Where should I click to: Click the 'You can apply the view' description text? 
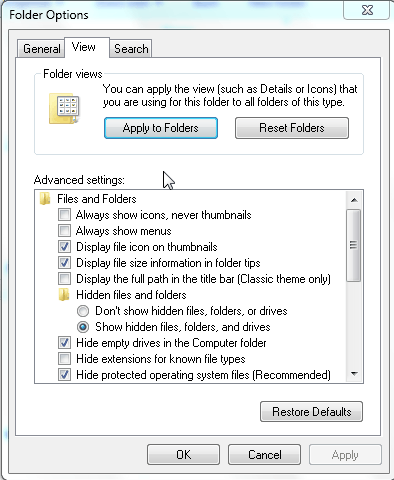pyautogui.click(x=230, y=95)
